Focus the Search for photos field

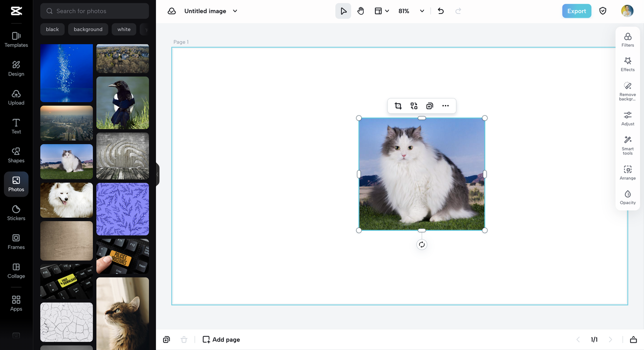95,11
